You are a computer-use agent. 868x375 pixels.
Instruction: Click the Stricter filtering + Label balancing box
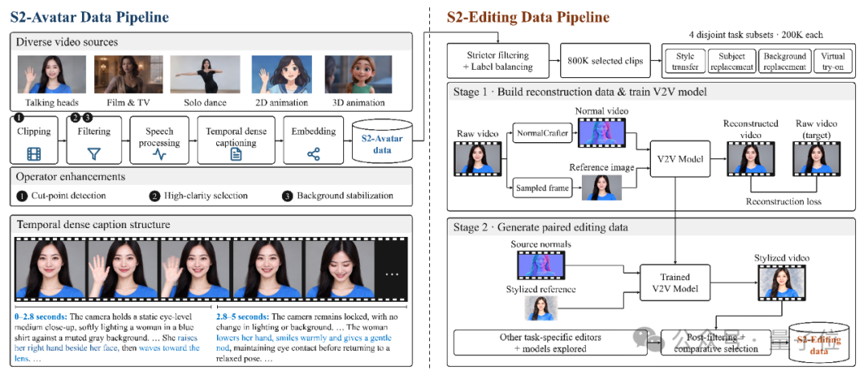point(499,61)
